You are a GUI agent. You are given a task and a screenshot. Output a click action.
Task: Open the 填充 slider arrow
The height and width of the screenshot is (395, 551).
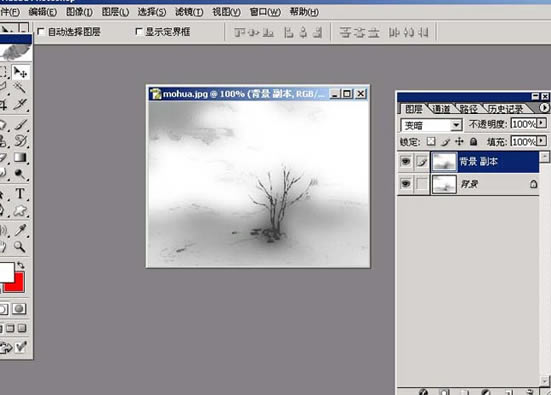pyautogui.click(x=542, y=141)
